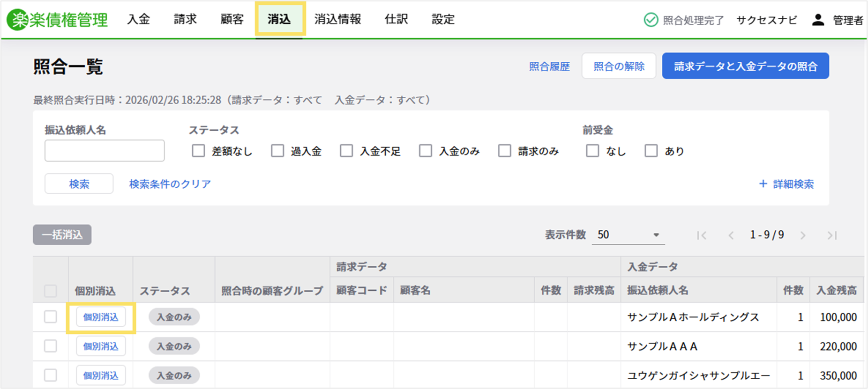
Task: Open the 管理者 user profile icon
Action: [x=818, y=20]
